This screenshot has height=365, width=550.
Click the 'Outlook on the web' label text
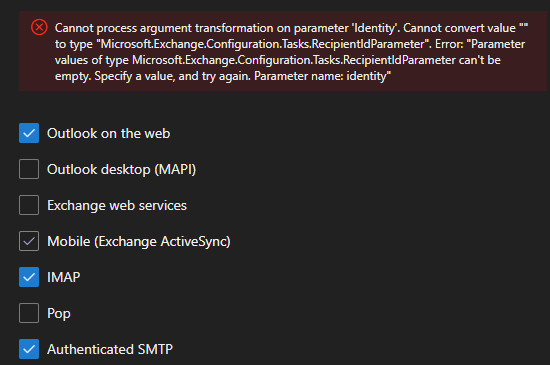(109, 133)
